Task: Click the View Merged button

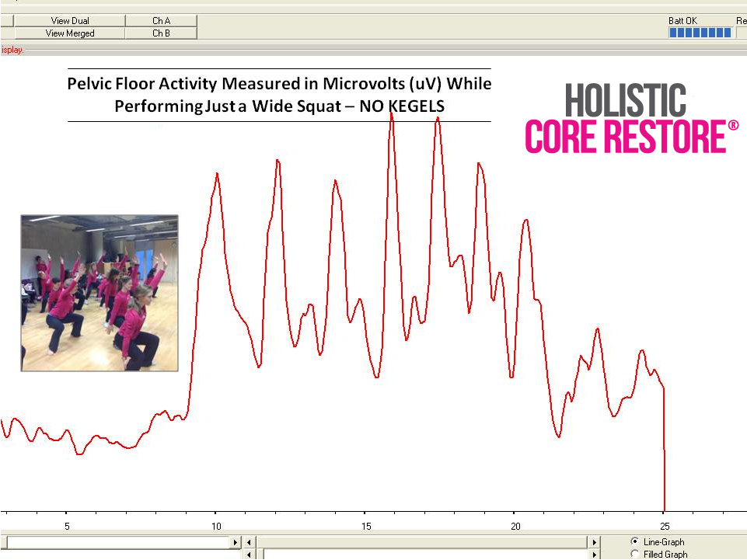Action: click(70, 33)
